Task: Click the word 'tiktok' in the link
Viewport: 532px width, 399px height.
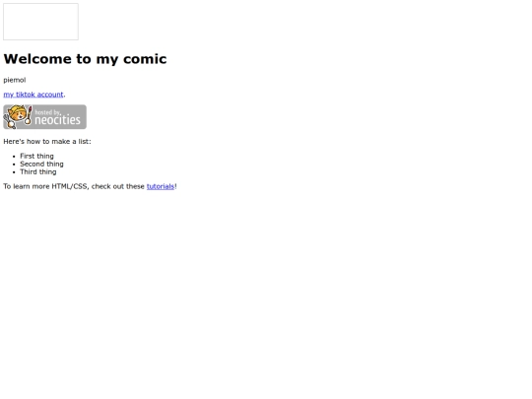Action: point(26,95)
